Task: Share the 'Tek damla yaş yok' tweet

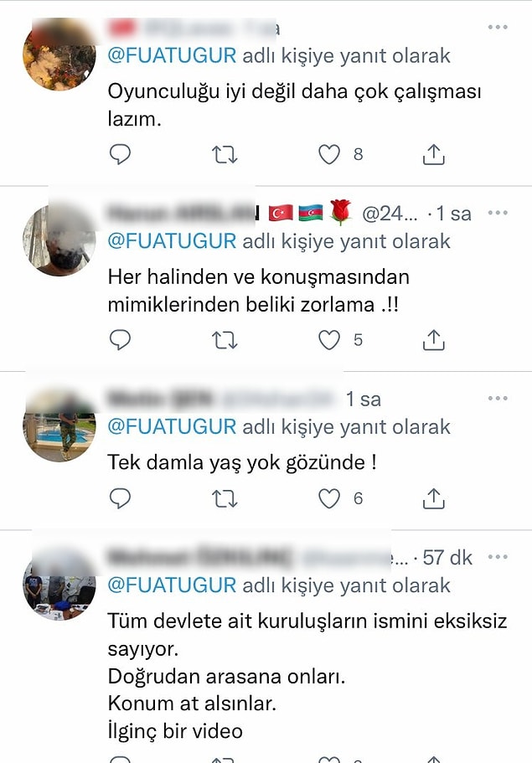Action: 433,498
